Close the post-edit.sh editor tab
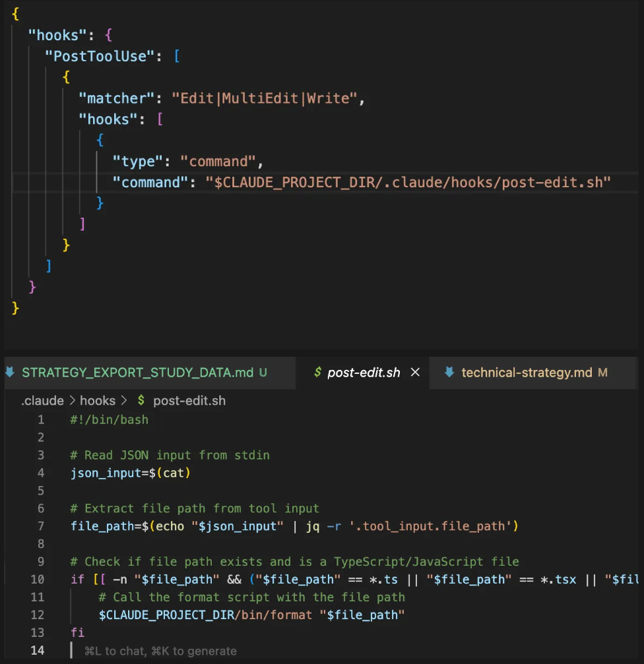Viewport: 644px width, 664px height. point(415,373)
